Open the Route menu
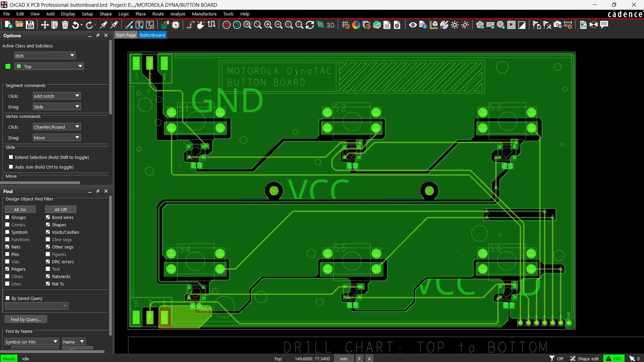The width and height of the screenshot is (644, 362). pyautogui.click(x=158, y=14)
